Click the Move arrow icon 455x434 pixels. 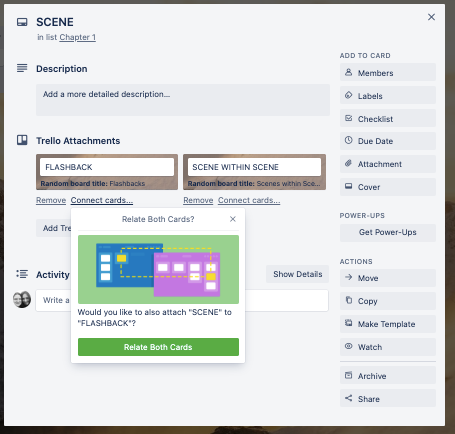click(348, 277)
